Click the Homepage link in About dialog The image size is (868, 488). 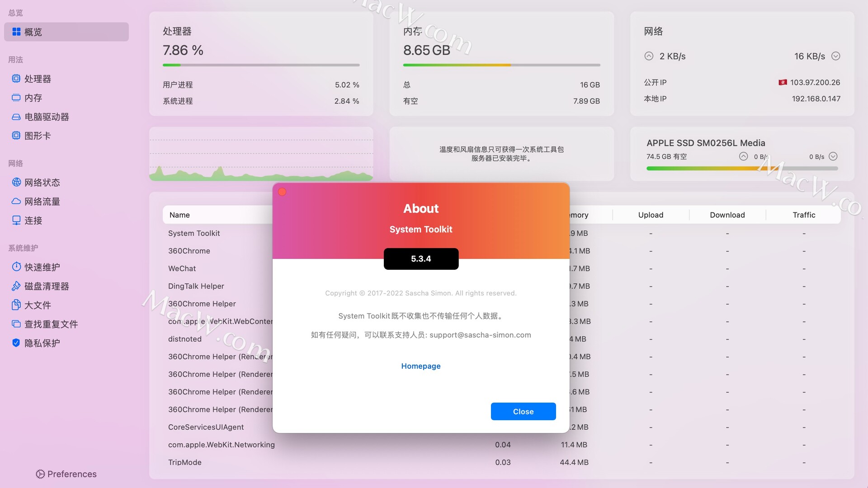click(420, 365)
